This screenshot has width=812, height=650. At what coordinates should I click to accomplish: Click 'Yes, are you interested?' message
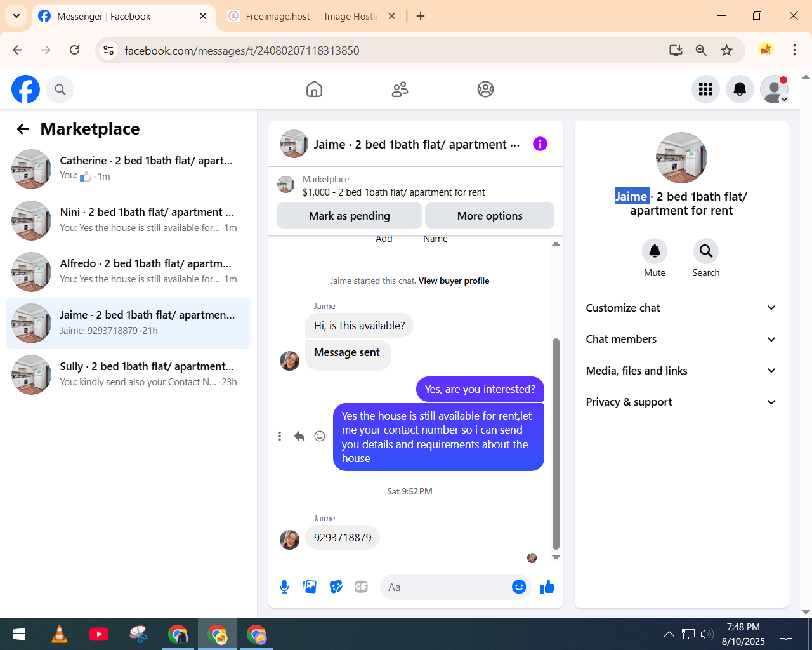point(480,389)
